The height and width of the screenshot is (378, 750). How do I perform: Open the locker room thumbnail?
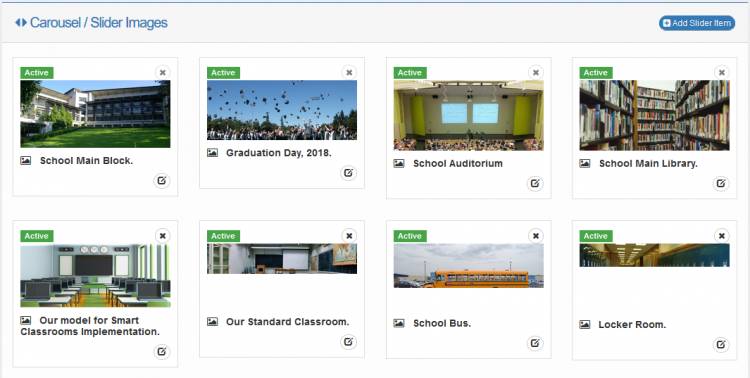point(654,255)
